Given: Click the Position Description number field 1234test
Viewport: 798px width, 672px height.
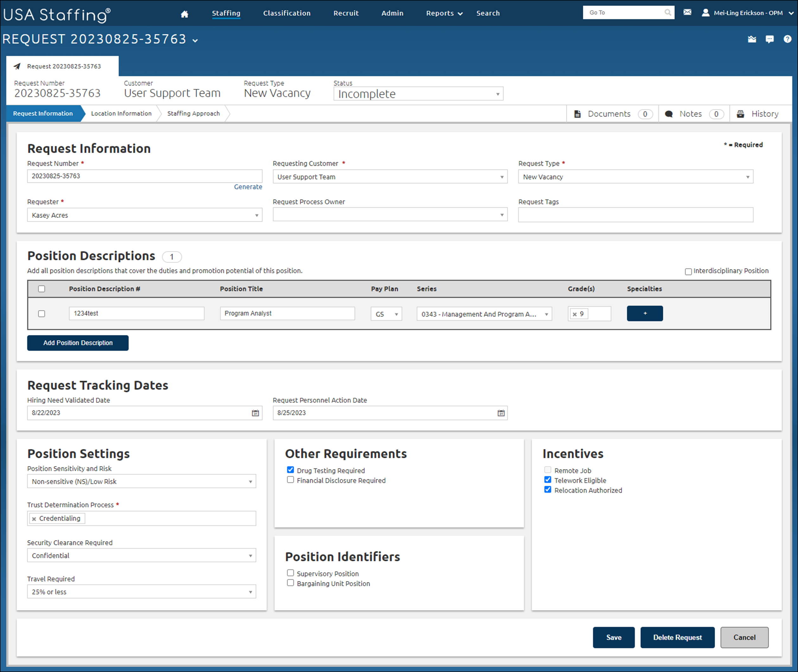Looking at the screenshot, I should 137,314.
